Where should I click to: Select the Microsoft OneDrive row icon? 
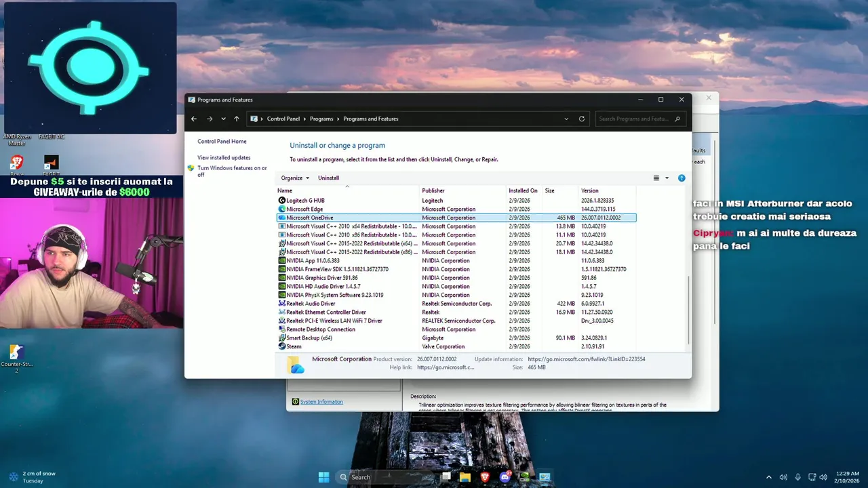(282, 218)
